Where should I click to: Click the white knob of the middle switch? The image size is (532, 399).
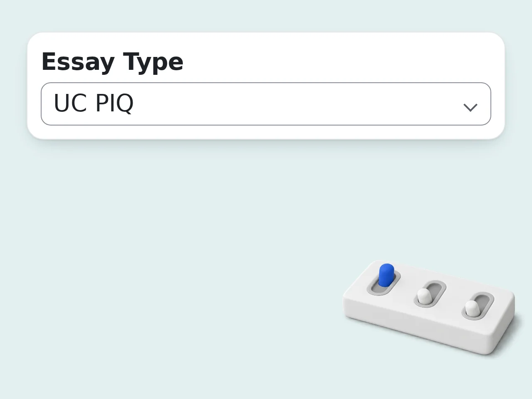pos(424,296)
